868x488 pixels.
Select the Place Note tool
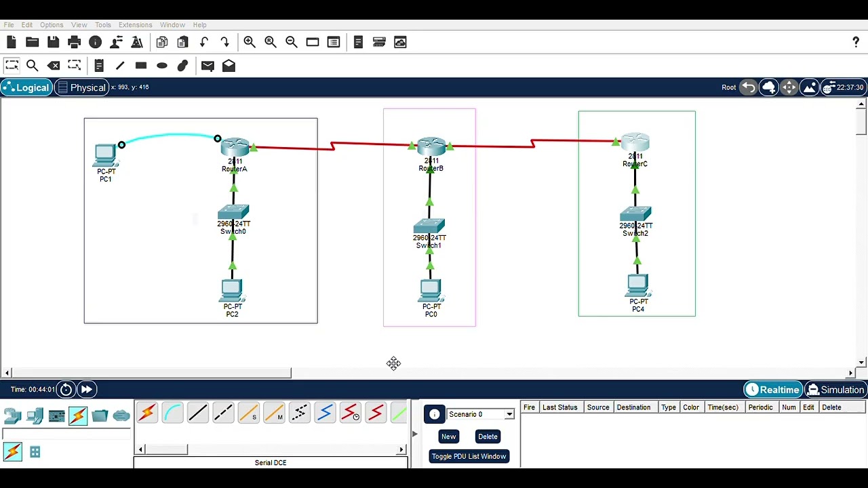point(99,66)
